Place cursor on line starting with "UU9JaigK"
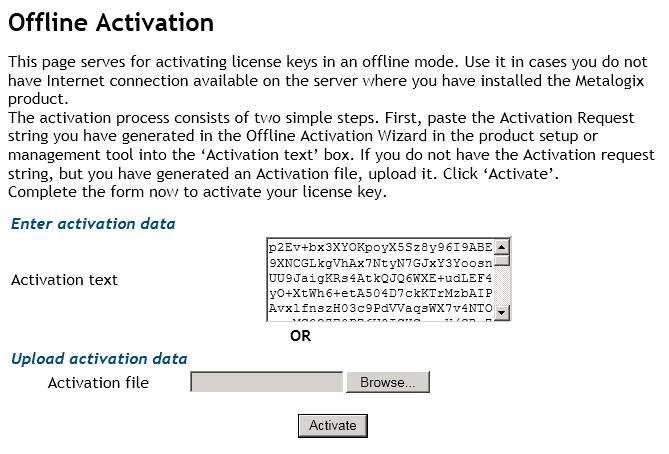Viewport: 669px width, 454px height. click(380, 279)
